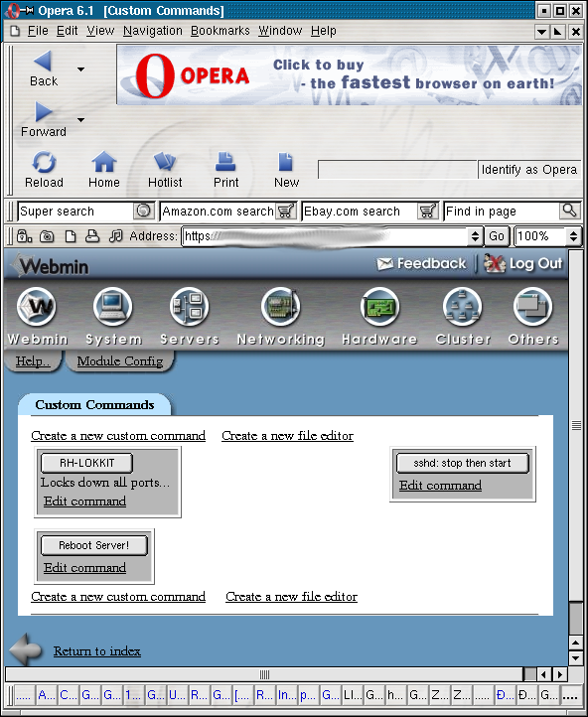Run sshd: stop then start button
Viewport: 588px width, 717px height.
(462, 463)
